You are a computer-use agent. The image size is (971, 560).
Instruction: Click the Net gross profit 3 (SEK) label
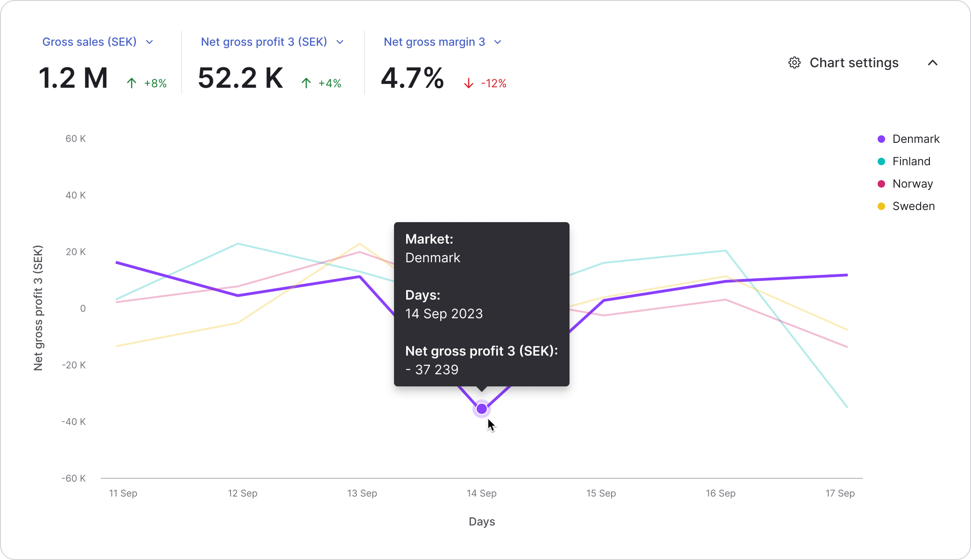coord(264,42)
